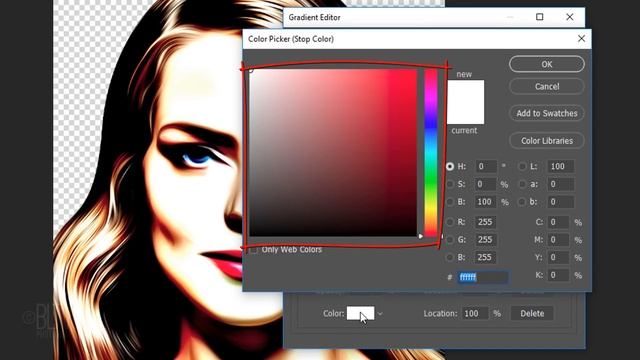Open the Color swatch dropdown arrow
This screenshot has width=640, height=360.
(x=380, y=314)
